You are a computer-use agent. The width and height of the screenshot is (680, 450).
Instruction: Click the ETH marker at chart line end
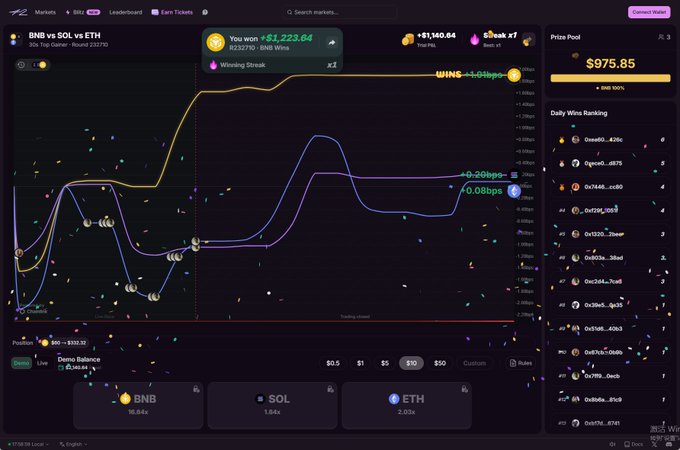(x=514, y=191)
